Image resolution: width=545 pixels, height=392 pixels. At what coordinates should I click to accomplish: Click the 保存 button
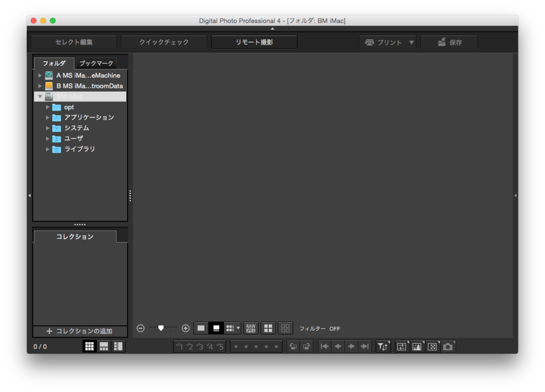[449, 43]
